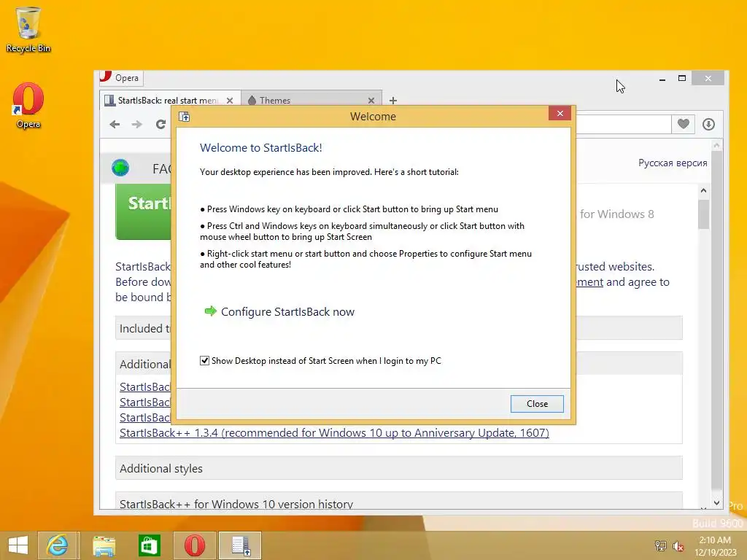
Task: Go forward in Opera browser
Action: (137, 124)
